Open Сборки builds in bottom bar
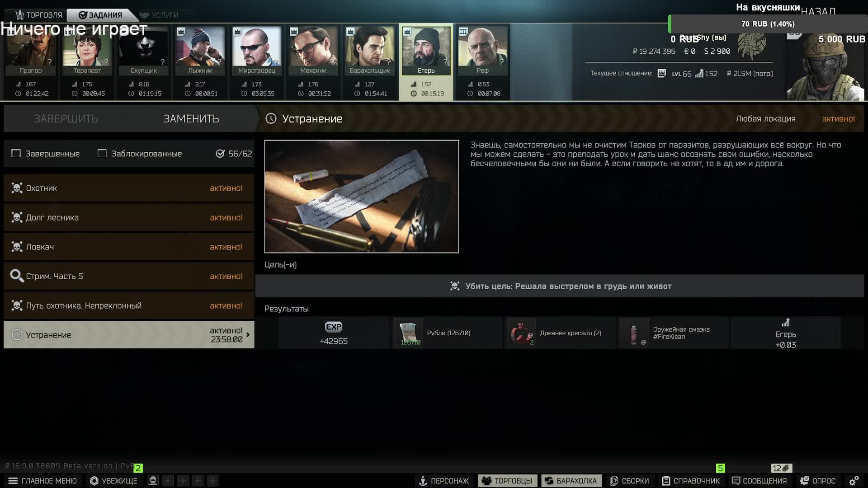 (629, 481)
